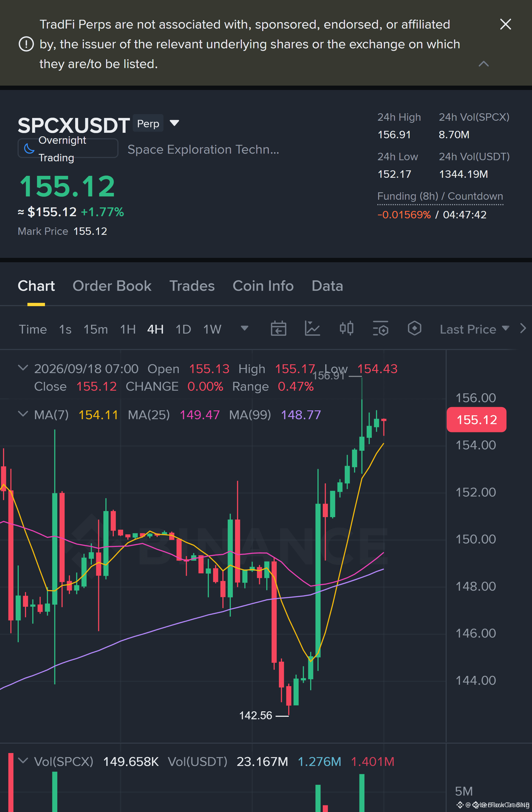Image resolution: width=532 pixels, height=812 pixels.
Task: Open the Coin Info tab
Action: (x=263, y=286)
